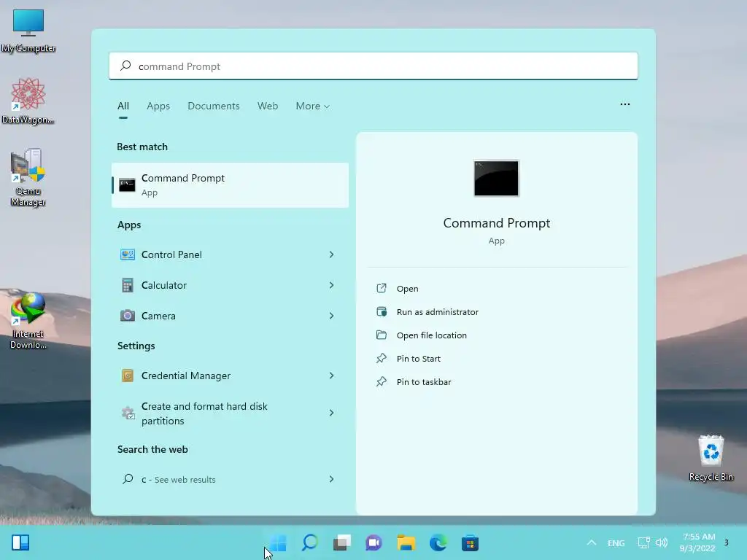Image resolution: width=747 pixels, height=560 pixels.
Task: Select the Recycle Bin desktop icon
Action: click(711, 458)
